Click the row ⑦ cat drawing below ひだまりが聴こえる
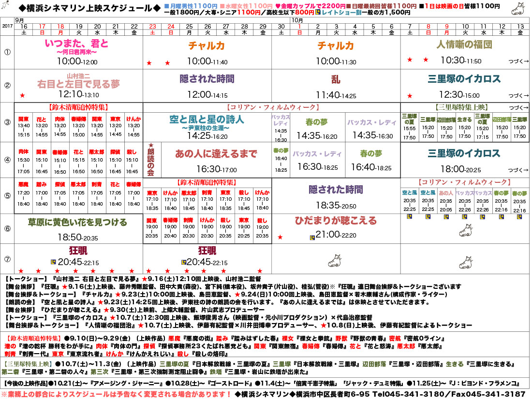The image size is (532, 402). pyautogui.click(x=335, y=261)
